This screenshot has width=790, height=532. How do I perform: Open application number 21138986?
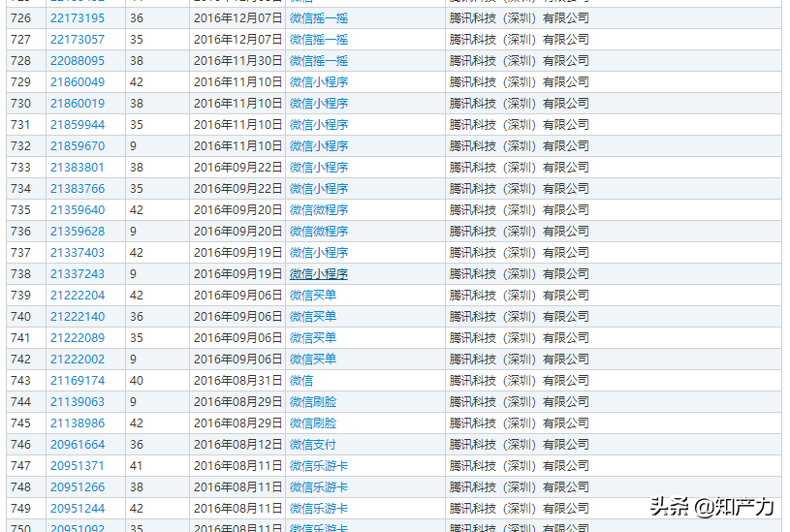pyautogui.click(x=78, y=423)
